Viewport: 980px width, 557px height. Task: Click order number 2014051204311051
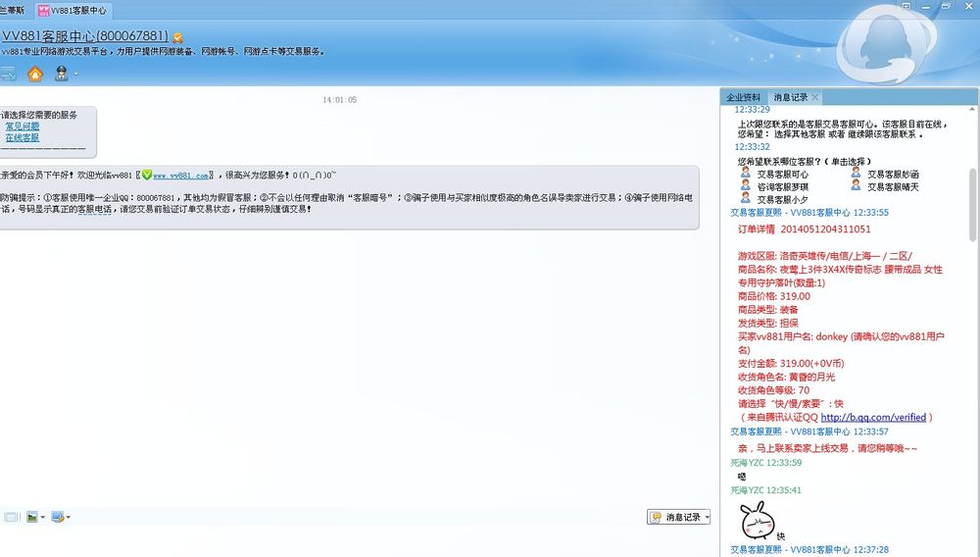click(825, 229)
